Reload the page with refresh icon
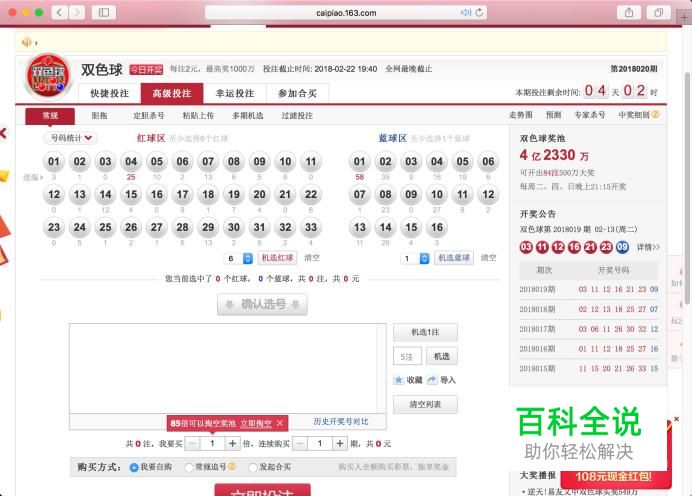692x496 pixels. point(479,13)
